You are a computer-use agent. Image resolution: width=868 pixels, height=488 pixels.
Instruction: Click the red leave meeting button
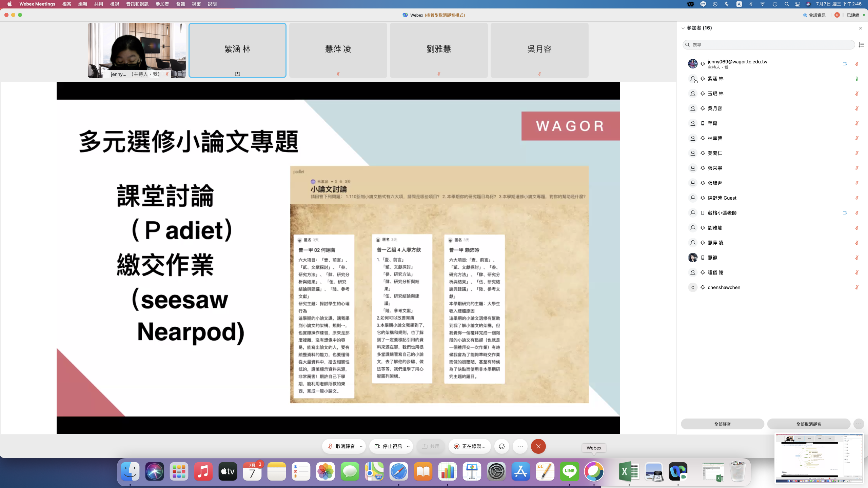[x=538, y=446]
